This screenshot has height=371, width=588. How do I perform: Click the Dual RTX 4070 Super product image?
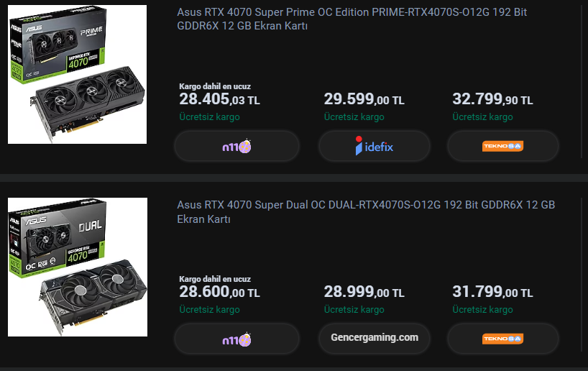pyautogui.click(x=77, y=267)
